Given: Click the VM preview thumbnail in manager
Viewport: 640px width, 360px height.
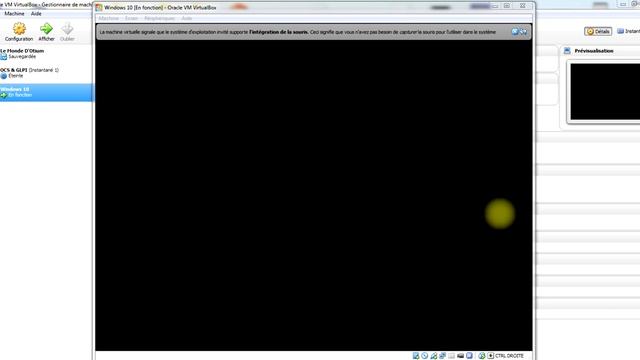Looking at the screenshot, I should click(x=605, y=92).
